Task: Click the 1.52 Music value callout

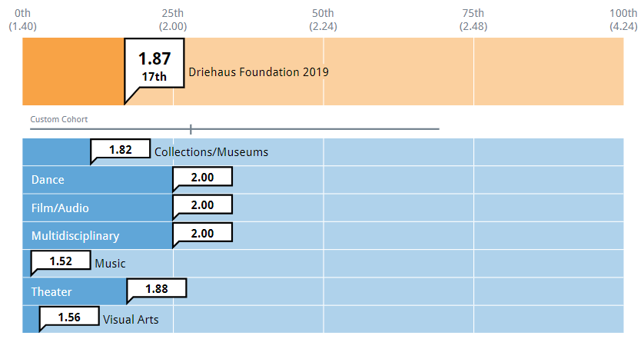Action: tap(61, 261)
